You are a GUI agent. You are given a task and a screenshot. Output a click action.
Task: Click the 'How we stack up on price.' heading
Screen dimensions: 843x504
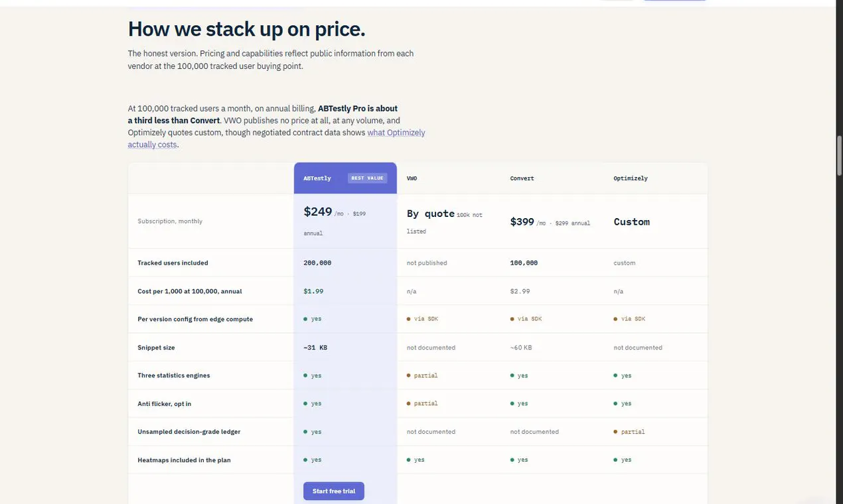(x=246, y=29)
